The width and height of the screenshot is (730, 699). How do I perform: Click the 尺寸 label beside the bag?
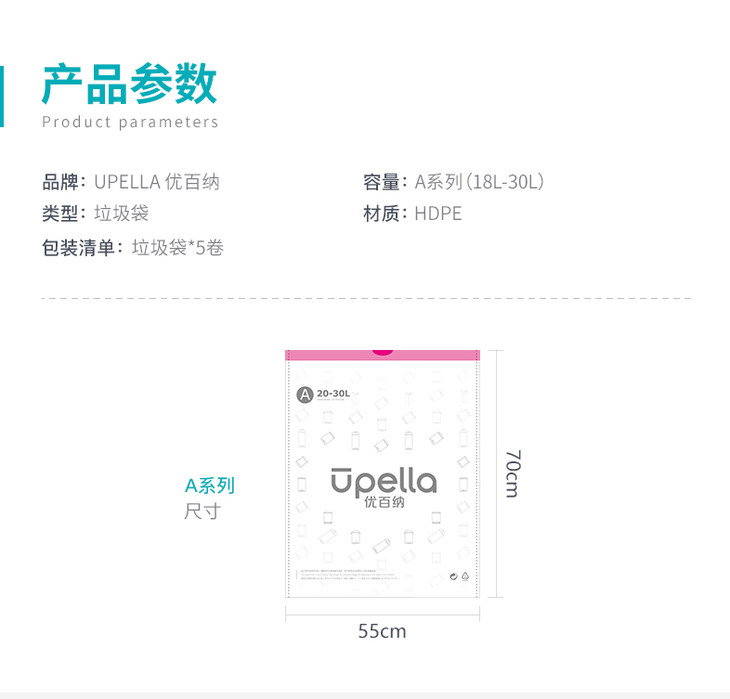(x=201, y=511)
